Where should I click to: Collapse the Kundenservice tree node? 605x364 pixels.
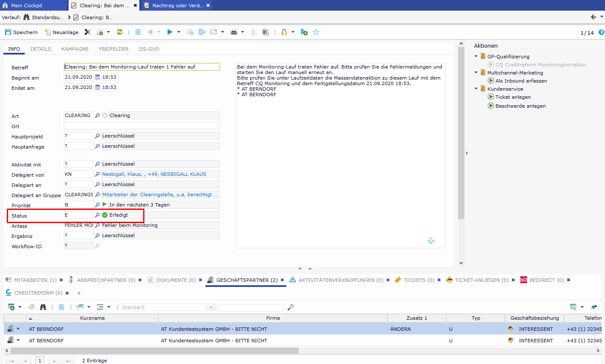coord(476,89)
